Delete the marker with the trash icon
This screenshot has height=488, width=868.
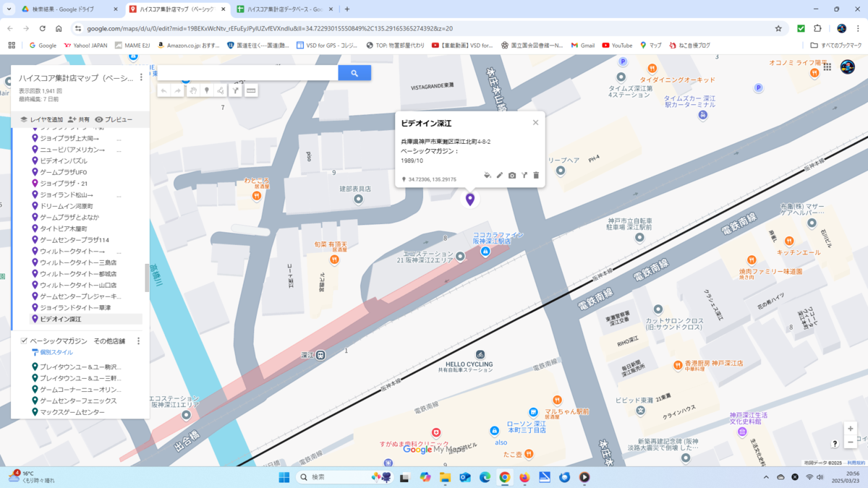tap(536, 176)
